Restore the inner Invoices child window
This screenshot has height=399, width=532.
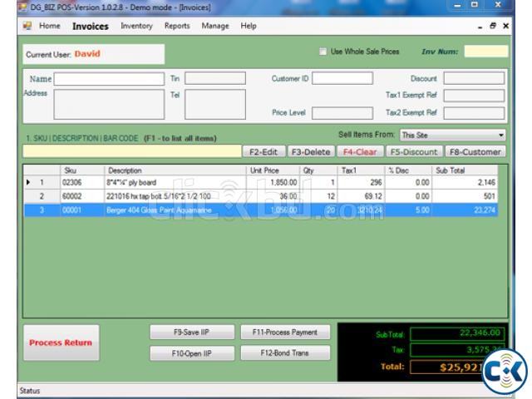click(x=492, y=26)
